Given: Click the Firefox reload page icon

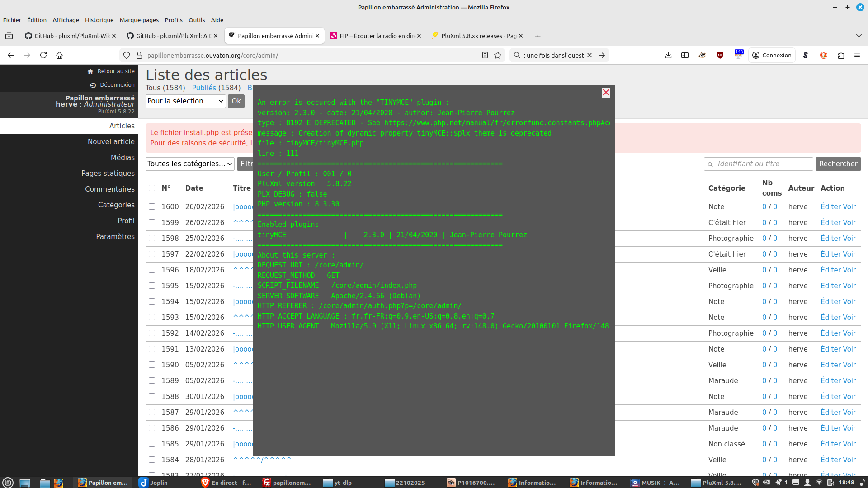Looking at the screenshot, I should pyautogui.click(x=43, y=55).
